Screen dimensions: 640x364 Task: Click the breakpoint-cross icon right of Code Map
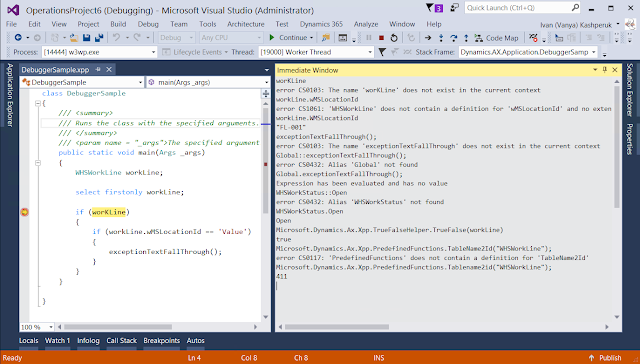pyautogui.click(x=533, y=38)
